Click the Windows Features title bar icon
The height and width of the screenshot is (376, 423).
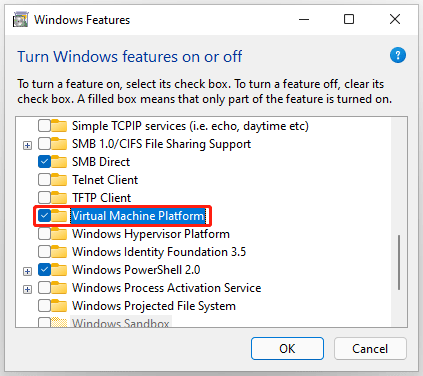pos(20,19)
